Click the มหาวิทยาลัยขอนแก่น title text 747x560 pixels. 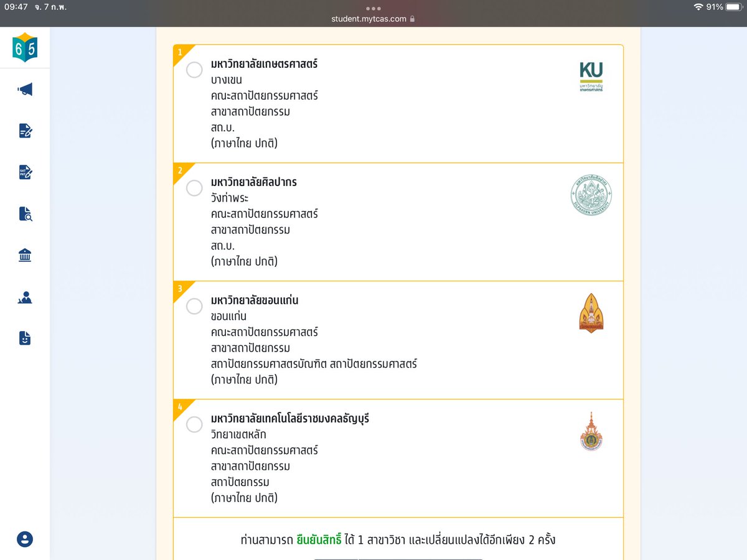click(255, 301)
